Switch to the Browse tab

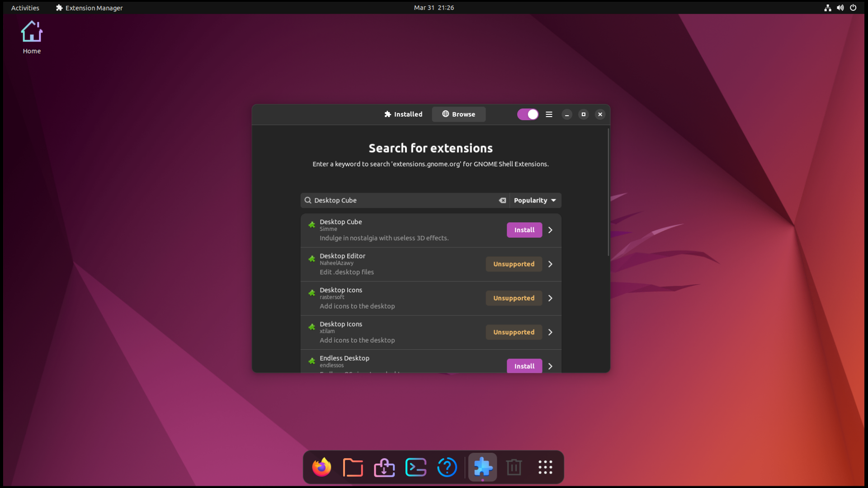tap(458, 114)
